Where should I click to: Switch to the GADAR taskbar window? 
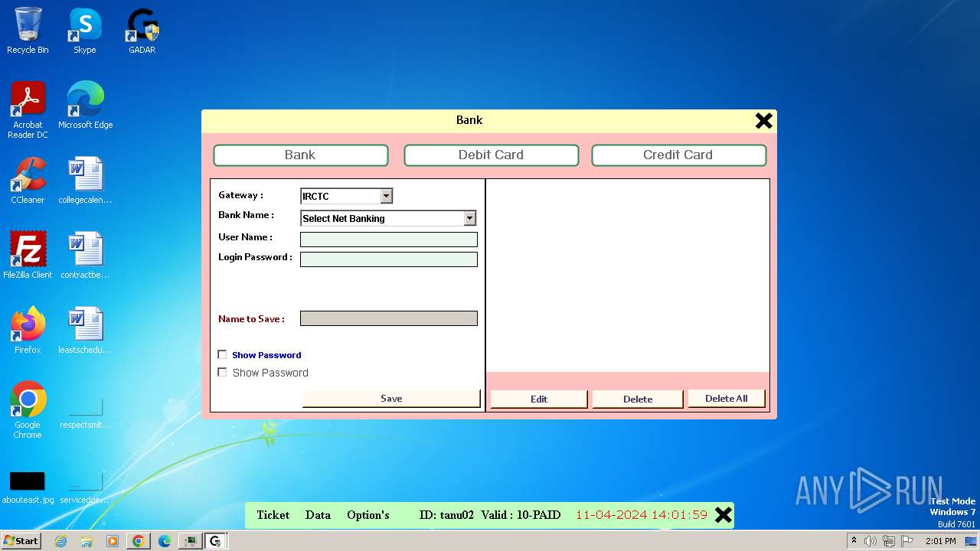point(215,541)
